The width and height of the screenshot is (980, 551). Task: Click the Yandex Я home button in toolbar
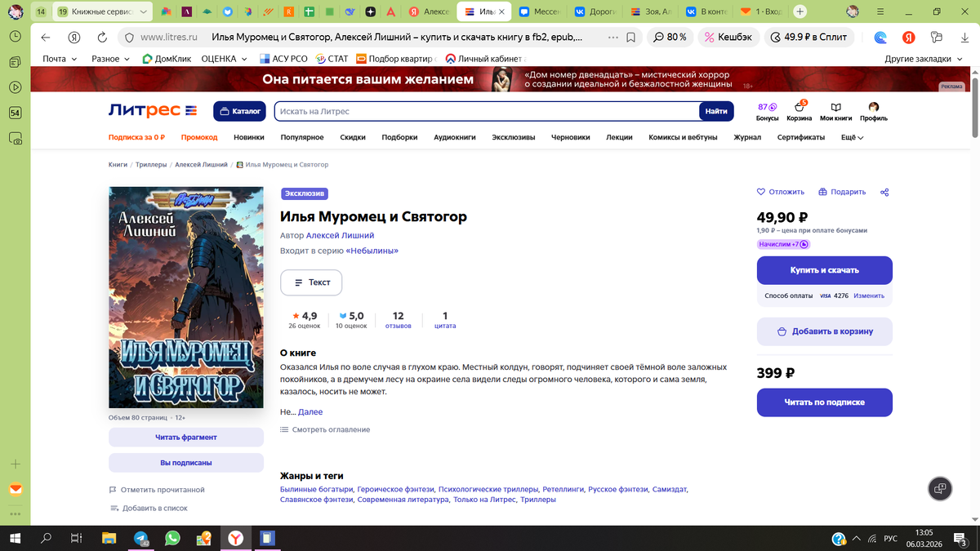74,38
